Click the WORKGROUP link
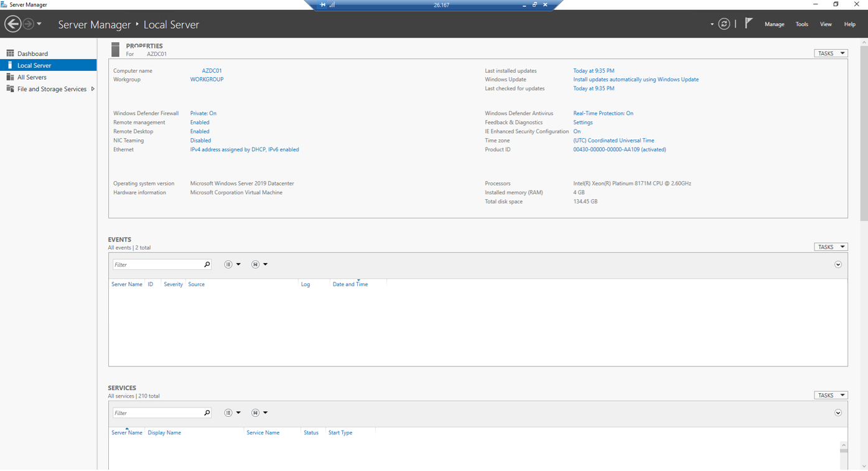The image size is (868, 471). 207,80
